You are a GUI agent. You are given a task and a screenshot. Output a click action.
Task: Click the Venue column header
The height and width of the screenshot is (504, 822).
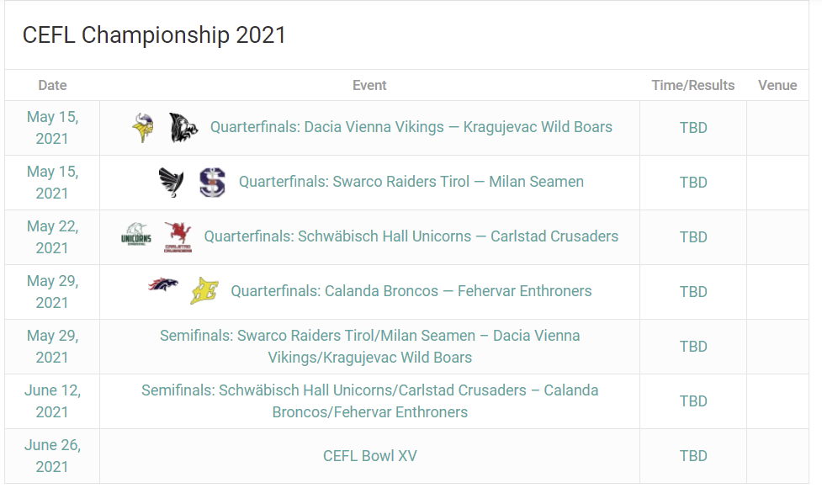pos(777,85)
